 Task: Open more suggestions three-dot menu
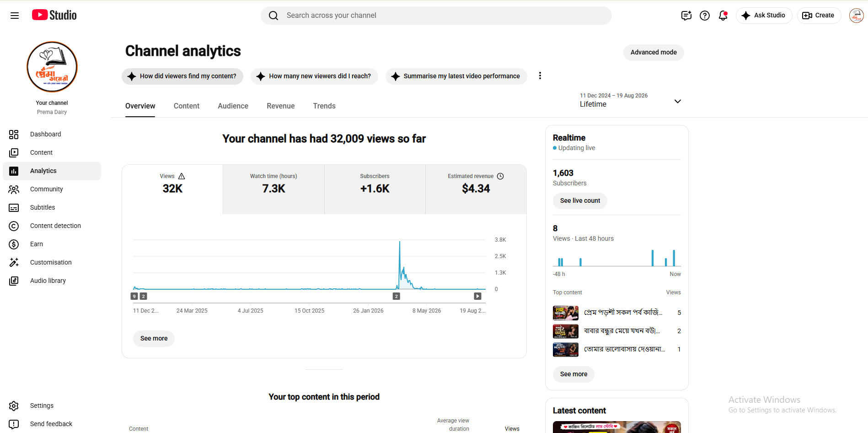point(540,76)
